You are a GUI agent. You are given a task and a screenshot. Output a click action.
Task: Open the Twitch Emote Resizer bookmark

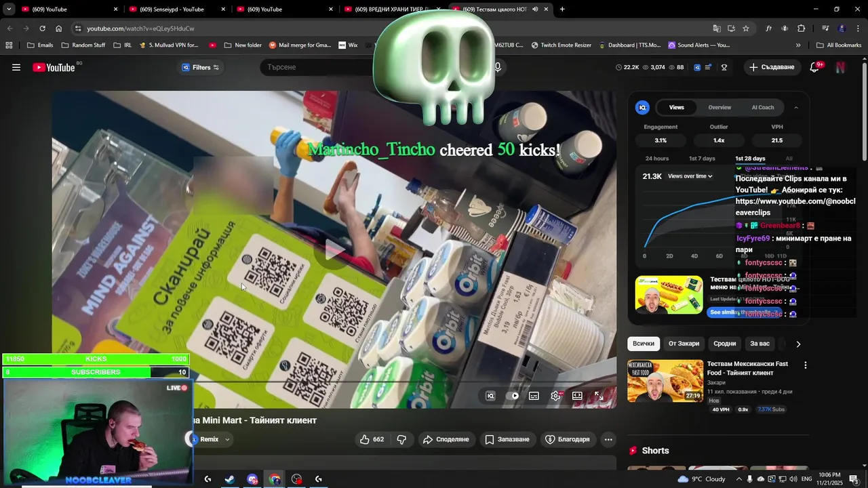tap(561, 45)
